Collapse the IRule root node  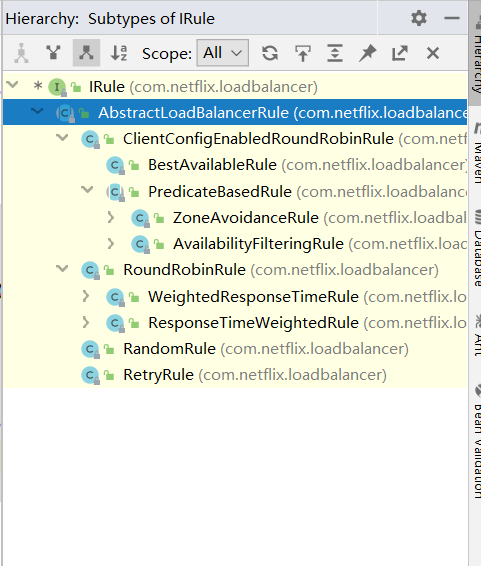pyautogui.click(x=12, y=85)
